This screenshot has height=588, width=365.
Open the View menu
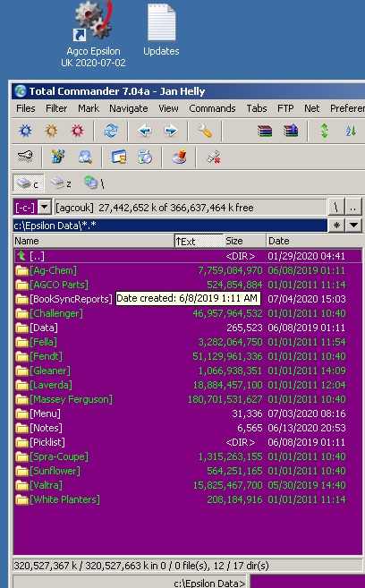168,108
